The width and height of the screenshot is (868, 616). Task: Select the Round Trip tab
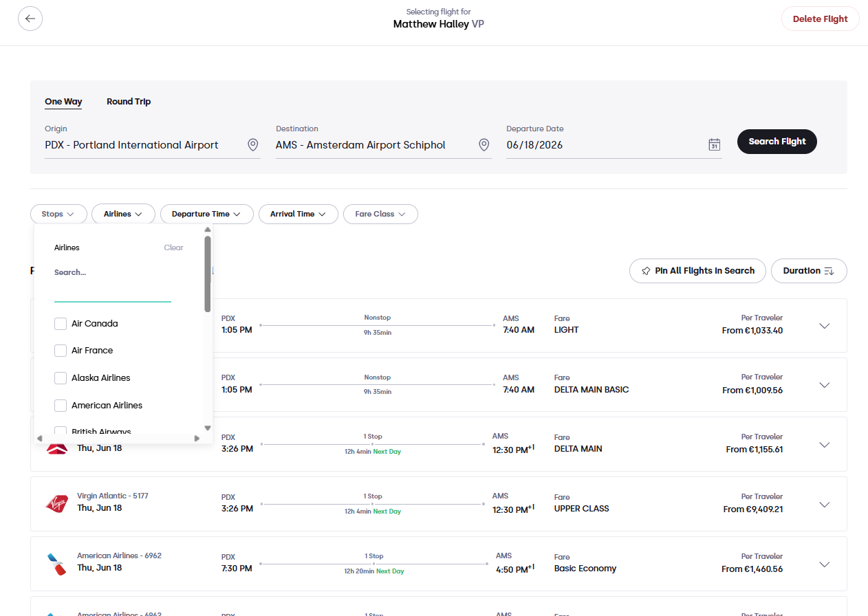[129, 102]
